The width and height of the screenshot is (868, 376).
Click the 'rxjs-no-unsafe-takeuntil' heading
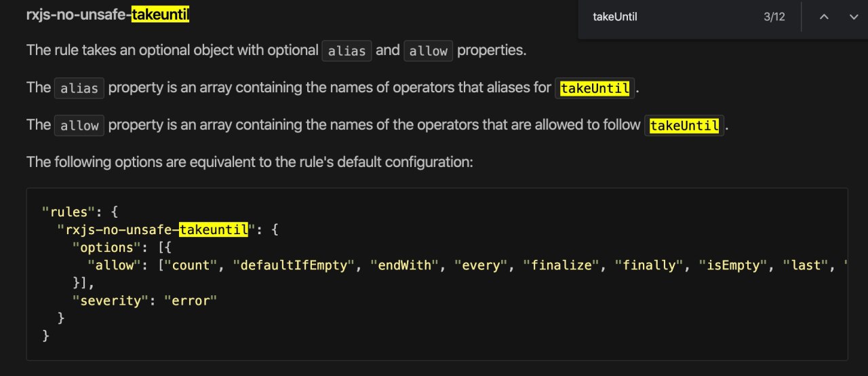coord(107,14)
